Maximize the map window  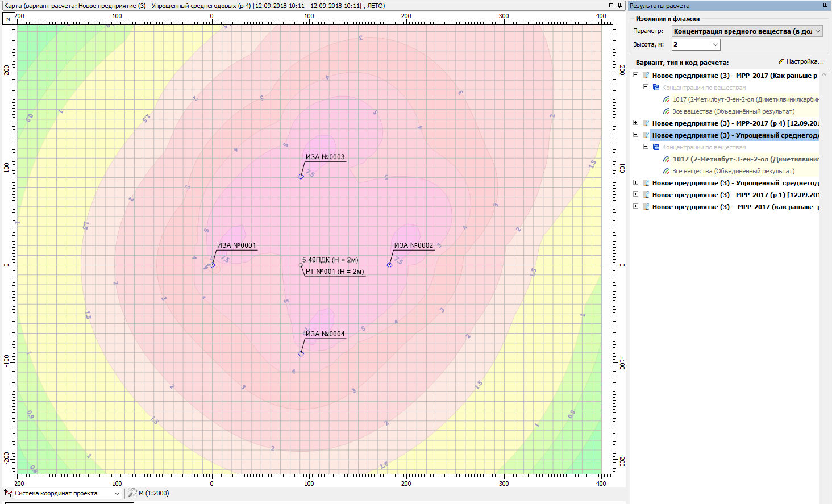point(611,6)
